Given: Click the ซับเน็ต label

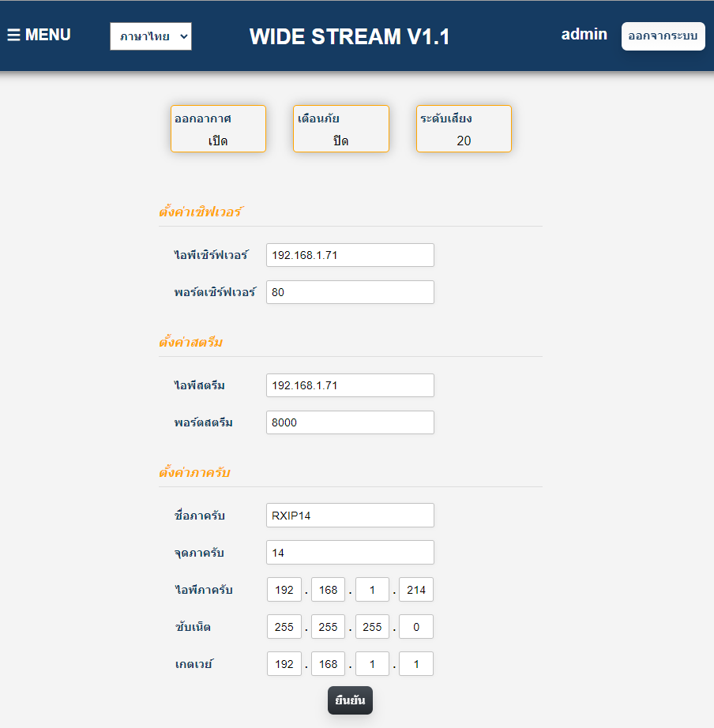Looking at the screenshot, I should coord(193,627).
